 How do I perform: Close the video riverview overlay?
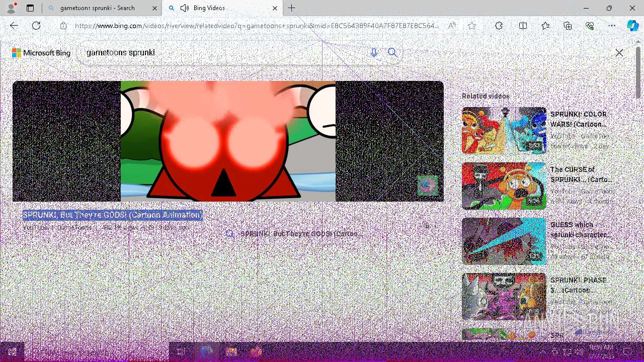(x=619, y=53)
